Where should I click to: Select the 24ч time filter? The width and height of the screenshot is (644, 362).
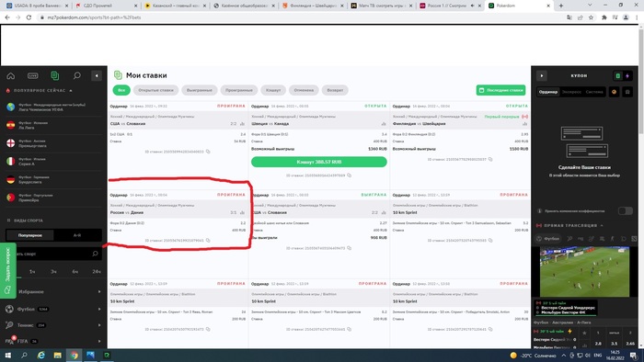click(97, 271)
